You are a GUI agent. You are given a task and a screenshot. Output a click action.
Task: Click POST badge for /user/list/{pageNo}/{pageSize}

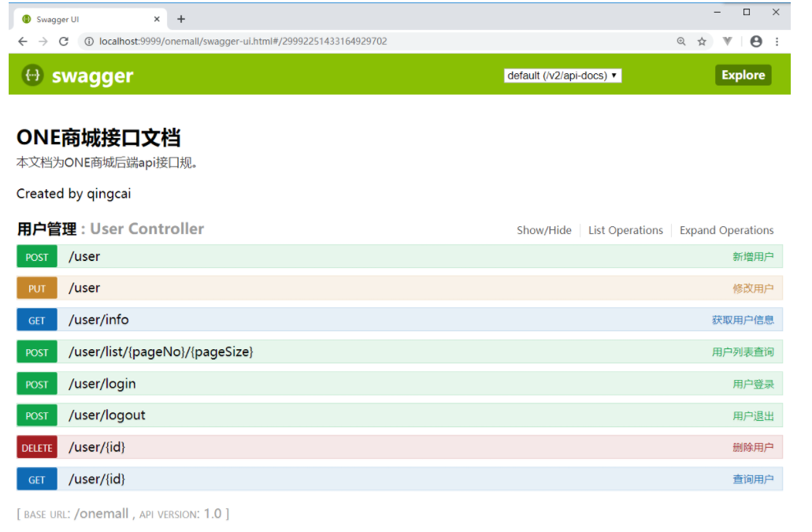pyautogui.click(x=37, y=352)
